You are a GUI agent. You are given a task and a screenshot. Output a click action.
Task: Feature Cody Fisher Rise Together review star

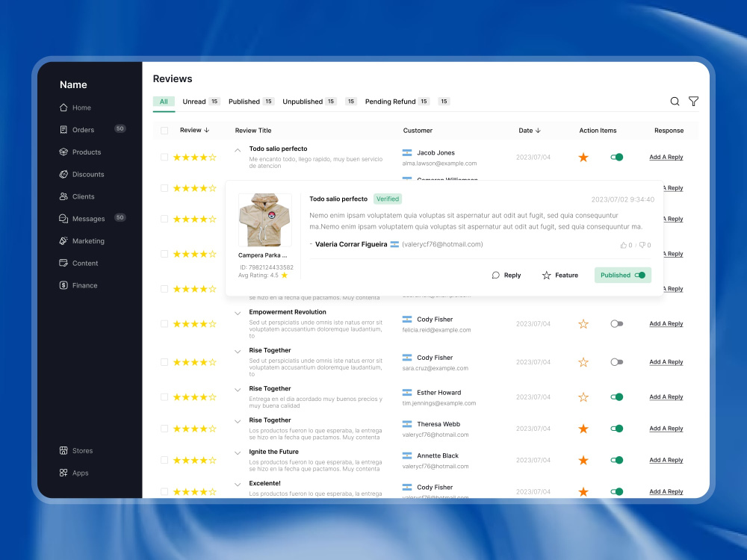[583, 362]
